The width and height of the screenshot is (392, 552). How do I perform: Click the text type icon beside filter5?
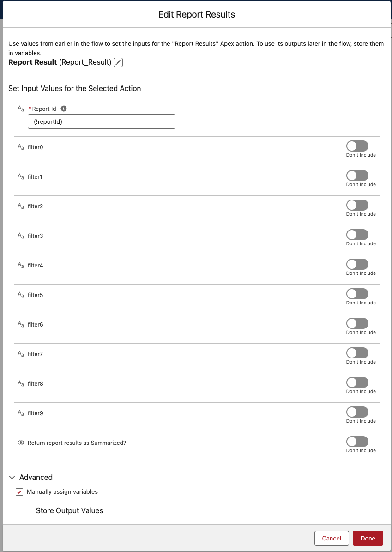tap(21, 295)
